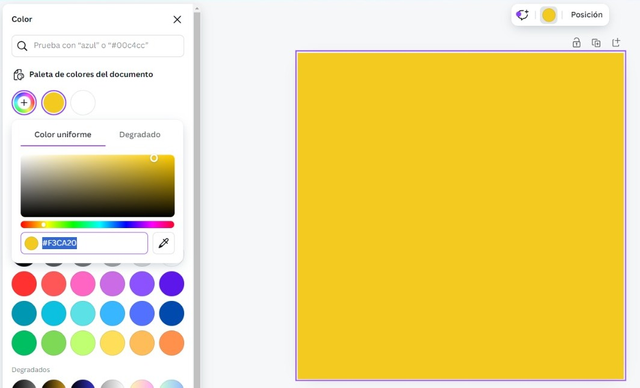Pick the red default swatch
640x388 pixels.
[24, 284]
